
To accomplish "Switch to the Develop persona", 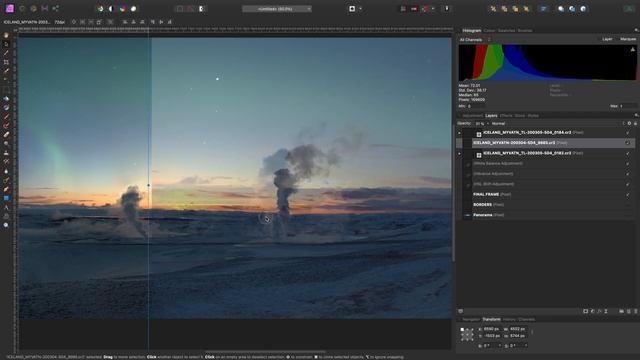I will click(x=33, y=9).
